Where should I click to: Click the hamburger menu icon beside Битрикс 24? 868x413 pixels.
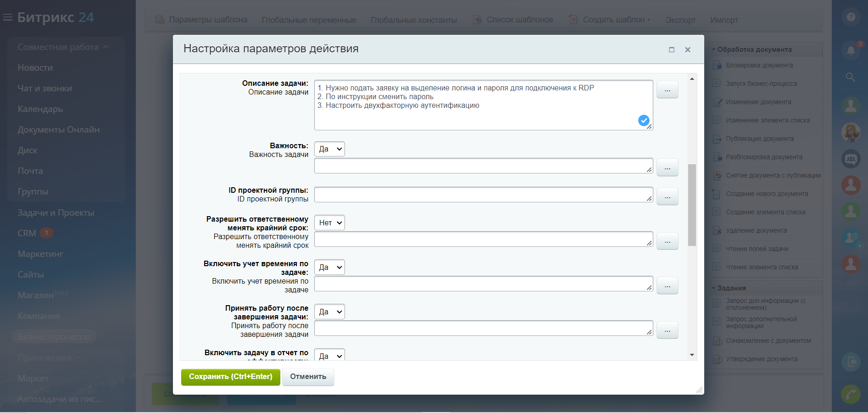click(x=7, y=17)
